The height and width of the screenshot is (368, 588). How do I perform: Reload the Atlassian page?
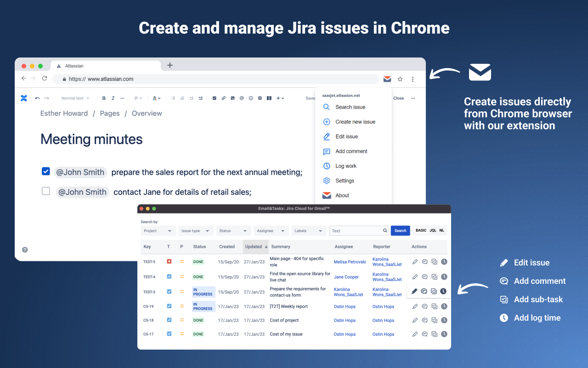(45, 79)
